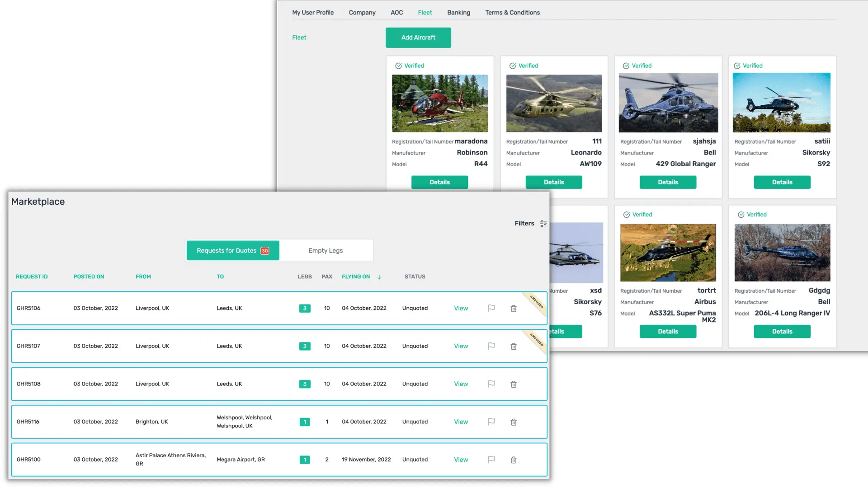The image size is (868, 488).
Task: Flag request GHR5108
Action: point(491,384)
